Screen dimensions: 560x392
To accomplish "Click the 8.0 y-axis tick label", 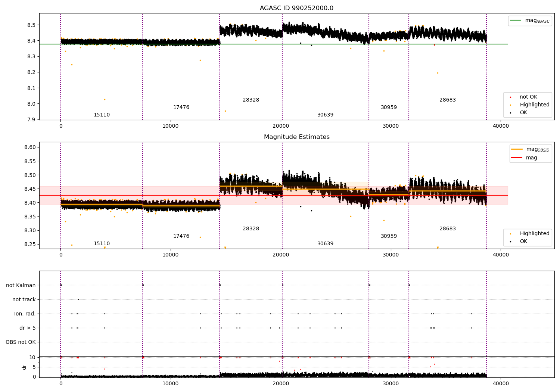I will coord(31,104).
